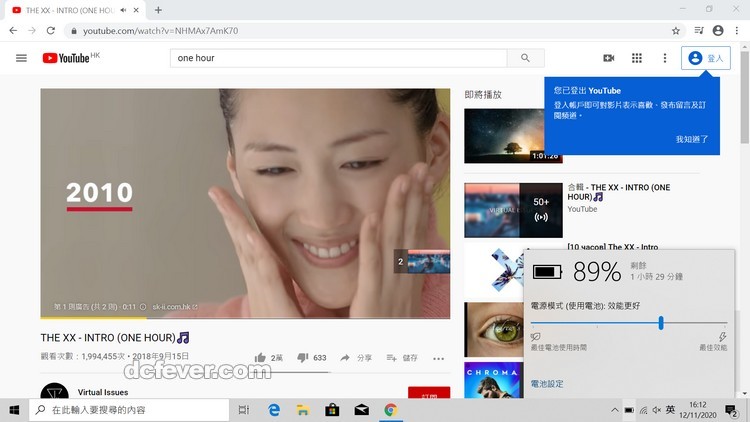Open the YouTube apps grid
The image size is (750, 422).
637,58
